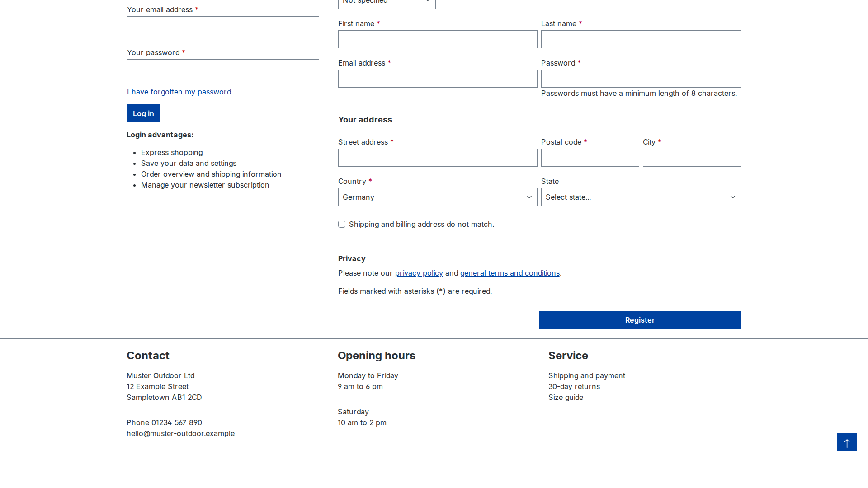Click into the Last name field
The width and height of the screenshot is (868, 488).
641,39
